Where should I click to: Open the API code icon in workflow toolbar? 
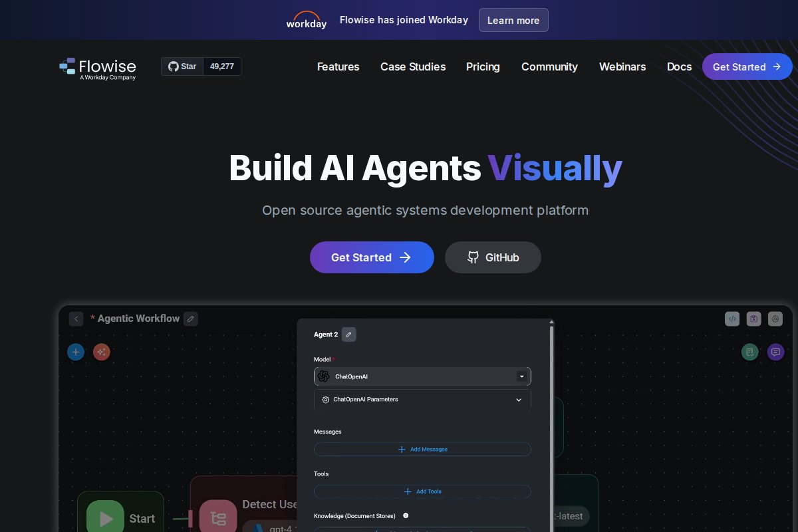click(732, 319)
